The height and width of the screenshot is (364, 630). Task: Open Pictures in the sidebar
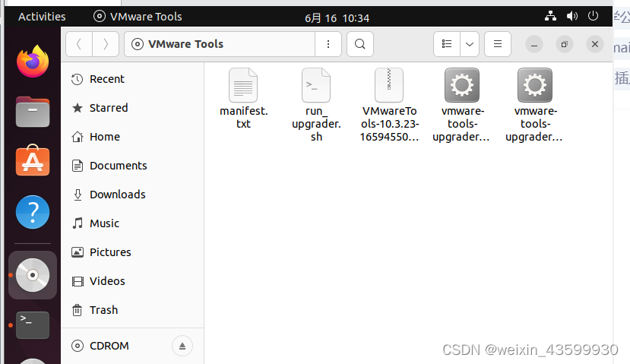[x=132, y=252]
